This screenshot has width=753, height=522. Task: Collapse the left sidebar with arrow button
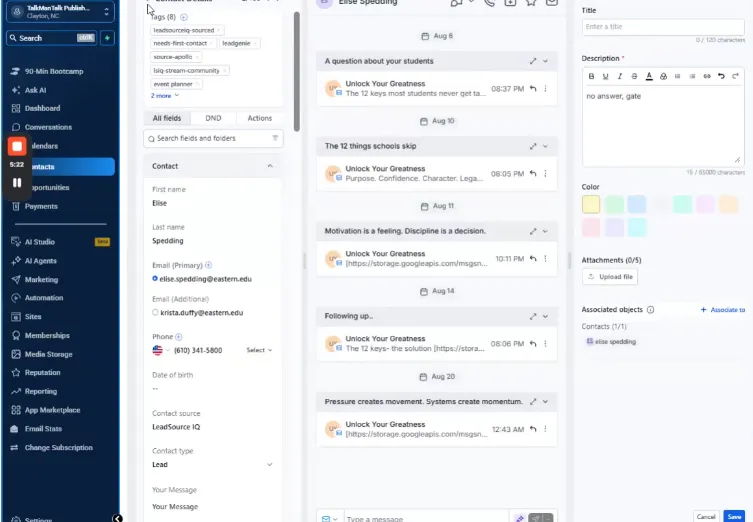point(117,518)
